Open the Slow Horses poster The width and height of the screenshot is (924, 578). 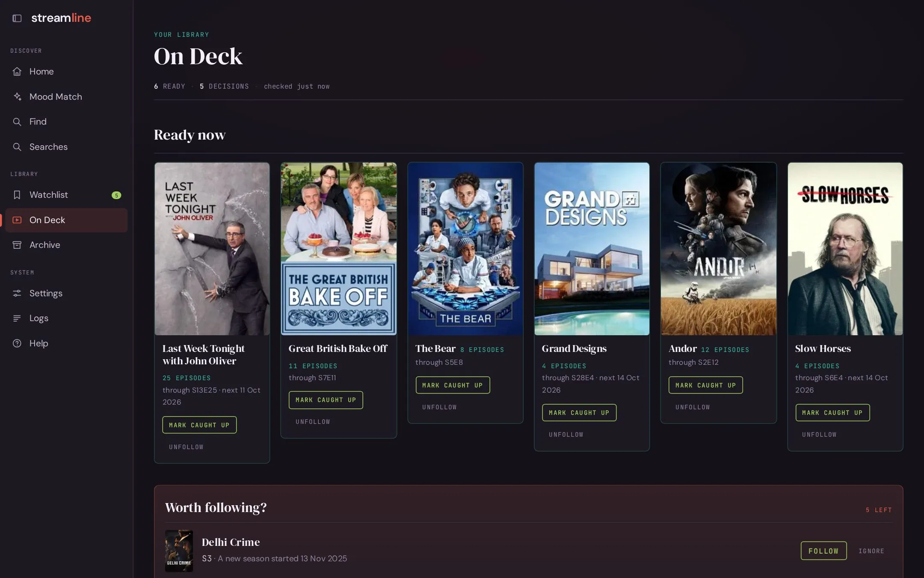pyautogui.click(x=845, y=249)
